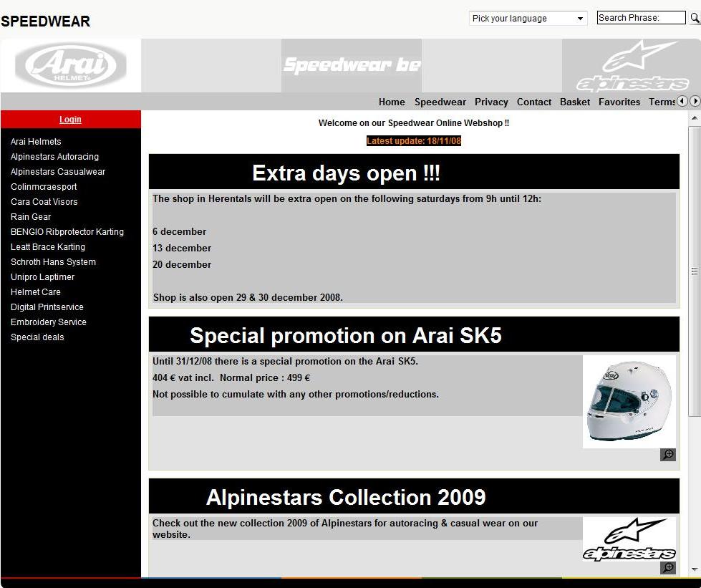Browse the Arai Helmets category
This screenshot has height=588, width=701.
pyautogui.click(x=36, y=142)
